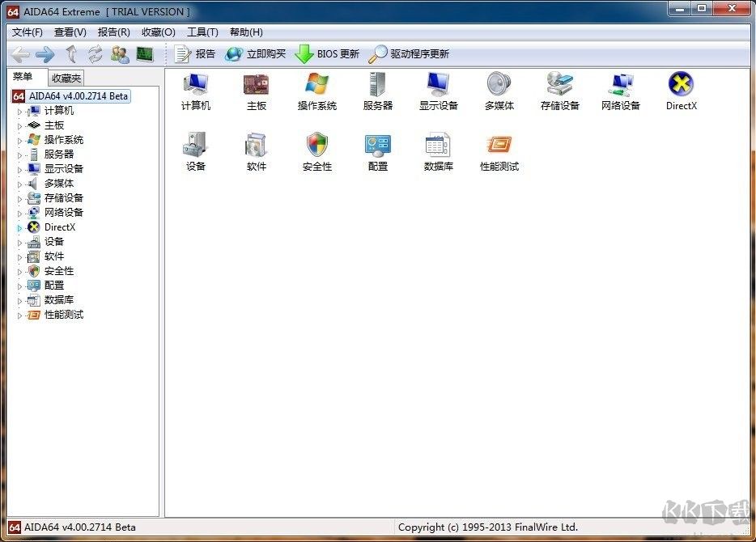Open the 工具(T) menu

[x=202, y=32]
